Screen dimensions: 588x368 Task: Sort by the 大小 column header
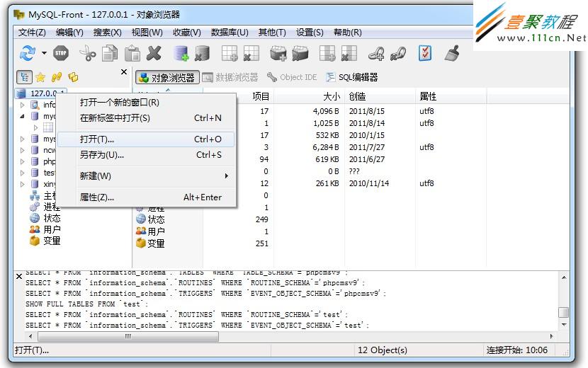click(309, 96)
